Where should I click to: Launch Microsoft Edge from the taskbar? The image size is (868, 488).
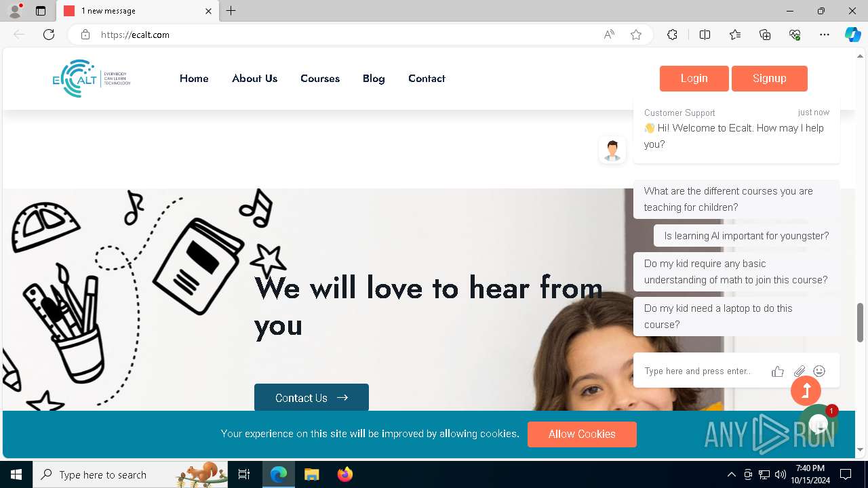pyautogui.click(x=279, y=474)
